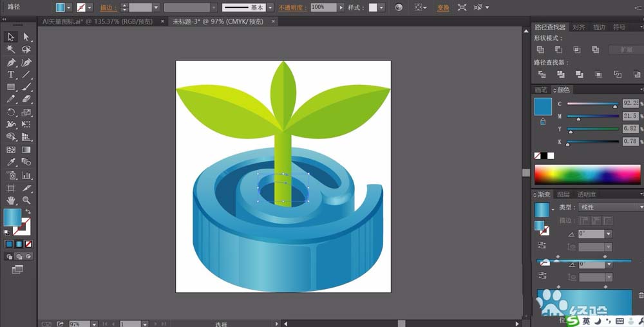The width and height of the screenshot is (644, 327).
Task: Switch toolbox to Gradient fill mode
Action: pos(19,245)
